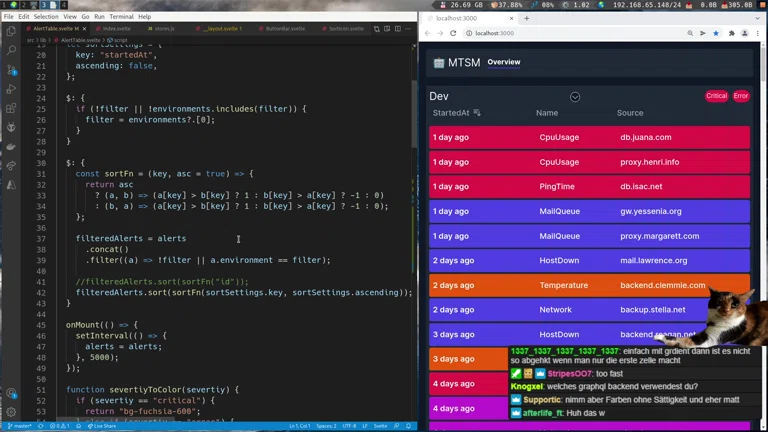Reload the localhost:3000 browser page
The height and width of the screenshot is (432, 768).
(x=453, y=33)
